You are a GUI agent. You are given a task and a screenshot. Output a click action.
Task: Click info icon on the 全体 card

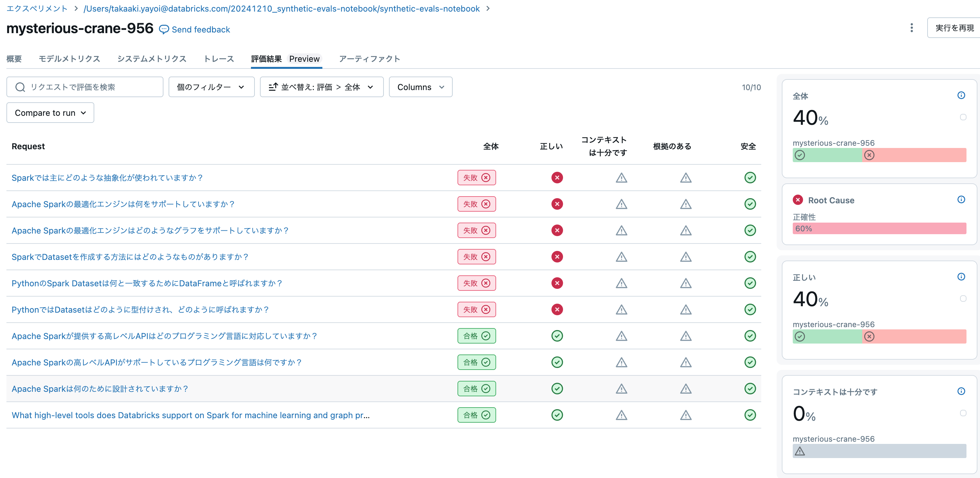[961, 96]
